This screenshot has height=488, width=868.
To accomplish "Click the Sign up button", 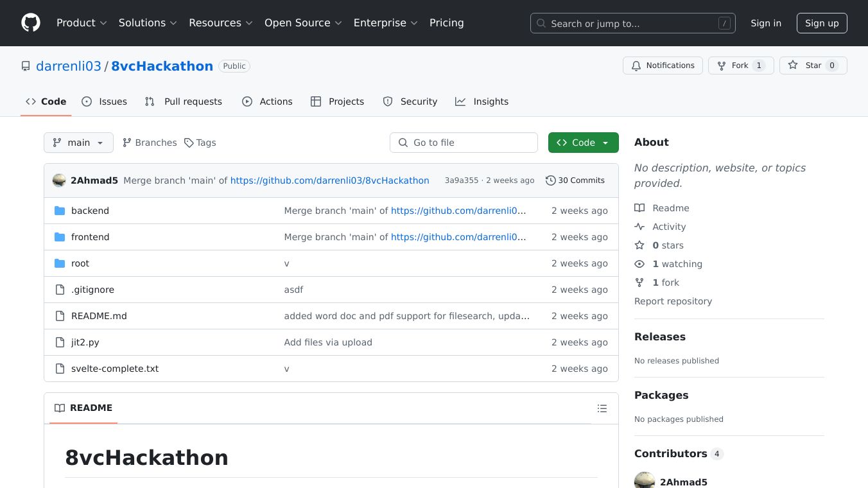I will tap(822, 23).
